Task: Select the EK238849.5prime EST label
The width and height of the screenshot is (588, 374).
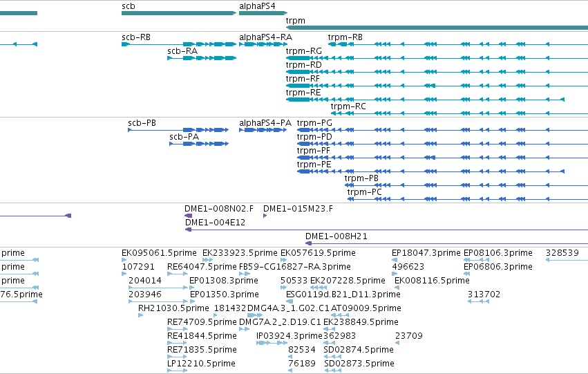Action: click(x=361, y=323)
